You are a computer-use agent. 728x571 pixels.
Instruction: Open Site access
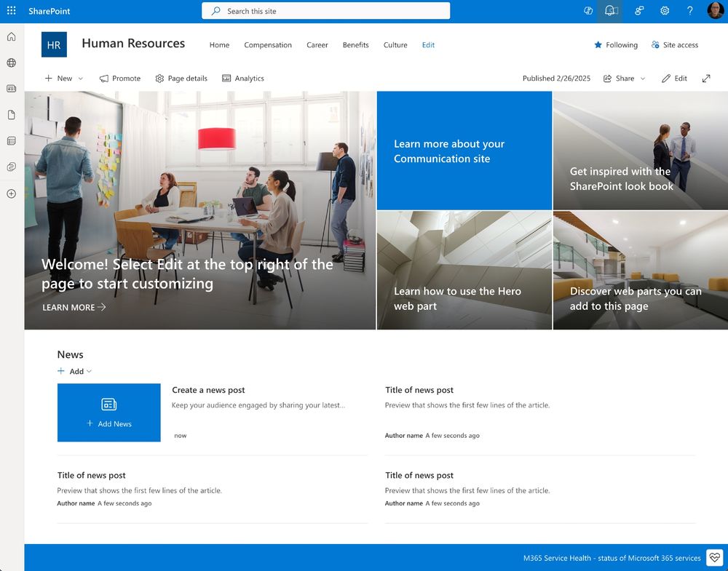pyautogui.click(x=675, y=45)
